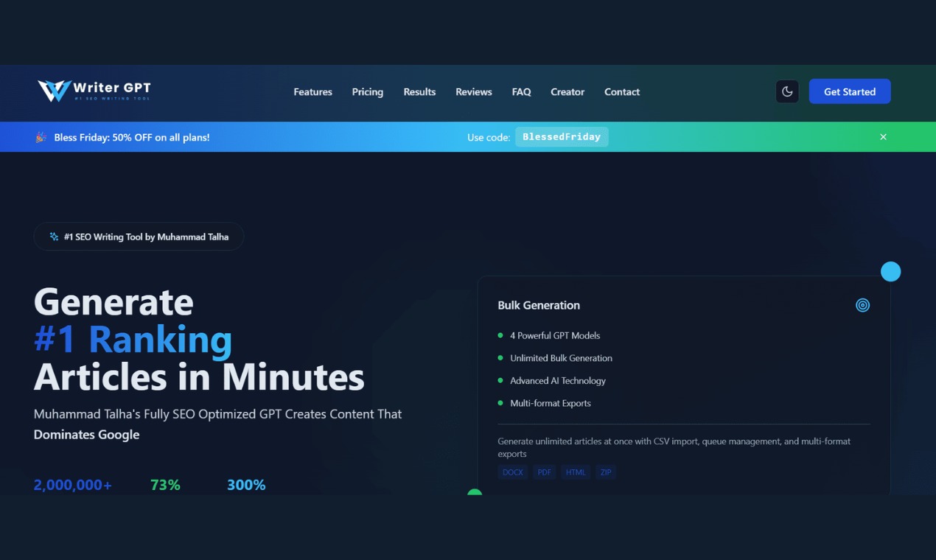The width and height of the screenshot is (936, 560).
Task: Navigate to the Reviews section
Action: coord(473,91)
